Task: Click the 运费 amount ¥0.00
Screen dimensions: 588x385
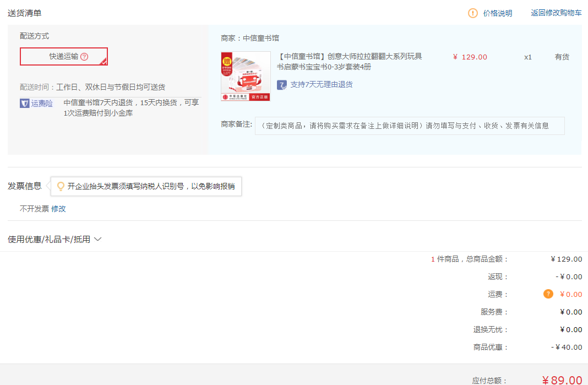Action: coord(571,294)
